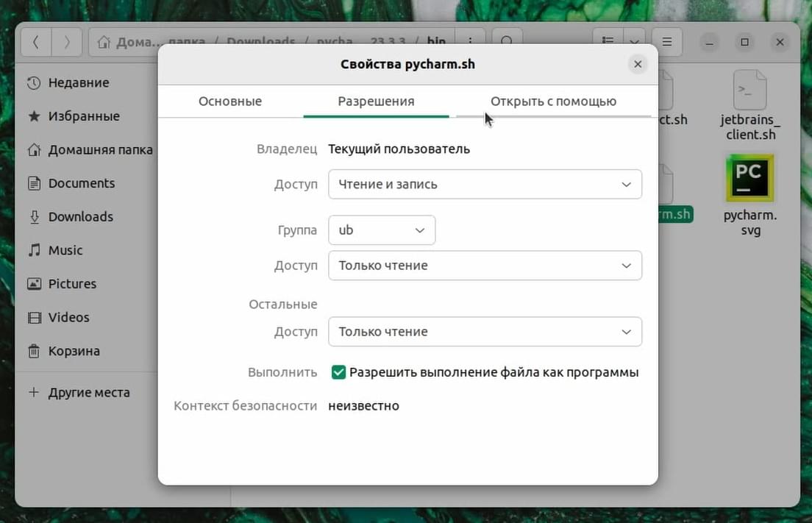Open group Доступ dropdown
The image size is (812, 523).
tap(485, 266)
